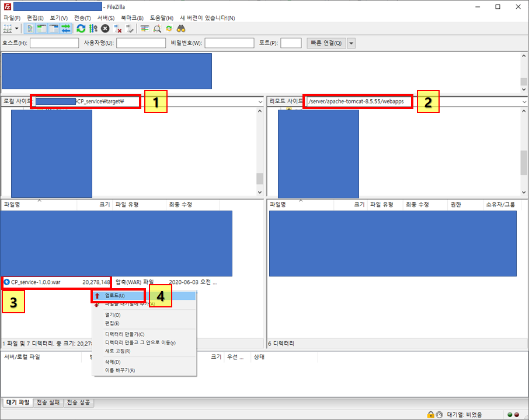Open the directory listing filters dialog
Screen dimensions: 529x420
tap(145, 29)
